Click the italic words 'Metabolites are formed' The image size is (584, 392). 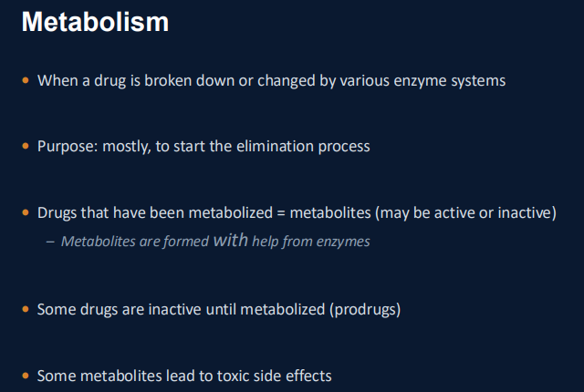coord(135,242)
